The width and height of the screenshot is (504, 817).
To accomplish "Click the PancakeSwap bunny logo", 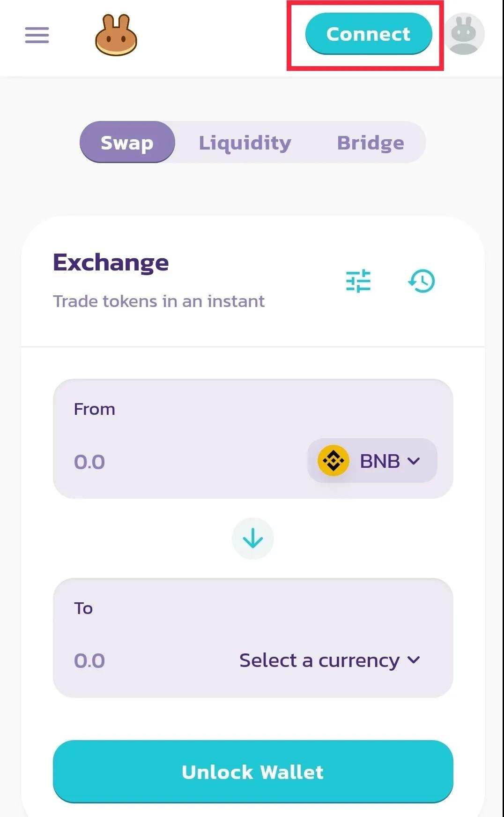I will point(116,35).
